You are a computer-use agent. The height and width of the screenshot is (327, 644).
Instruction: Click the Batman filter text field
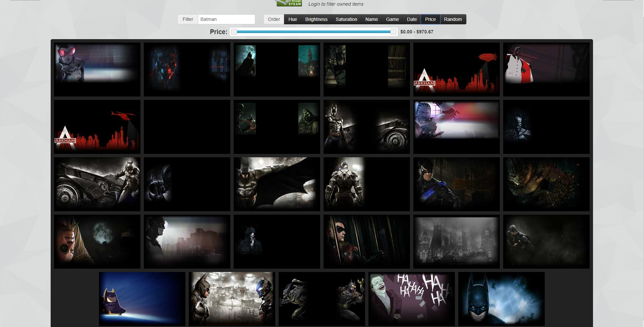[x=226, y=19]
